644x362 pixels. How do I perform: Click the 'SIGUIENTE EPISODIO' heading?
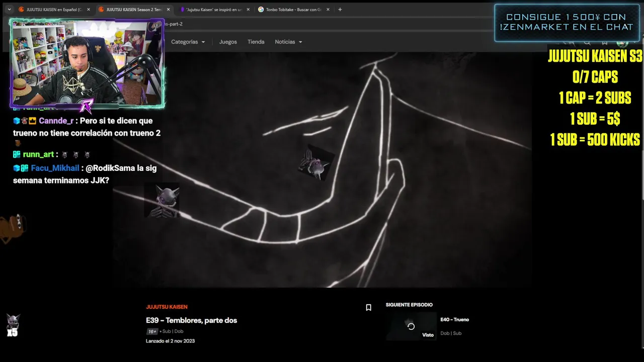409,305
